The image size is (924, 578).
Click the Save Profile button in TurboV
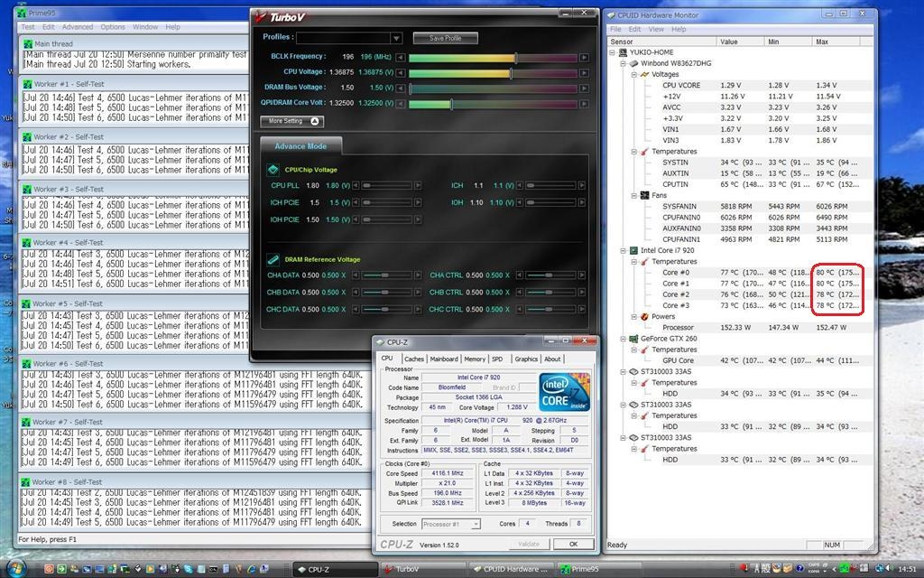446,38
